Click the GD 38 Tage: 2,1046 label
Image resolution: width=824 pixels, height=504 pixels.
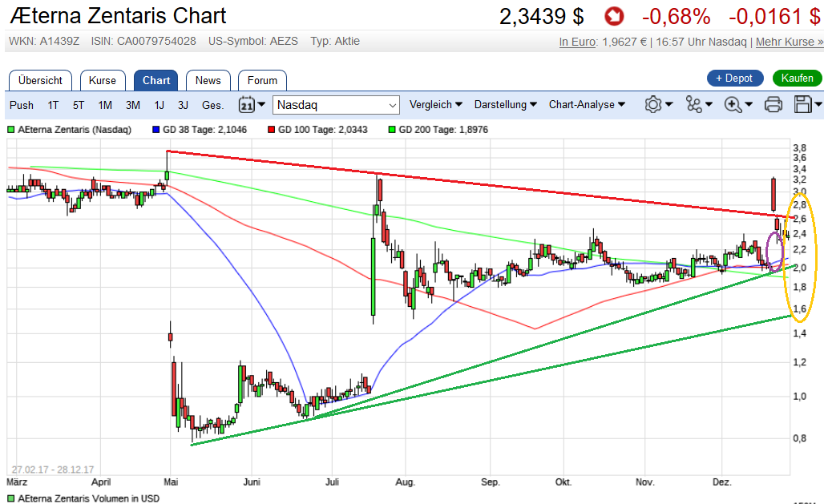[204, 129]
